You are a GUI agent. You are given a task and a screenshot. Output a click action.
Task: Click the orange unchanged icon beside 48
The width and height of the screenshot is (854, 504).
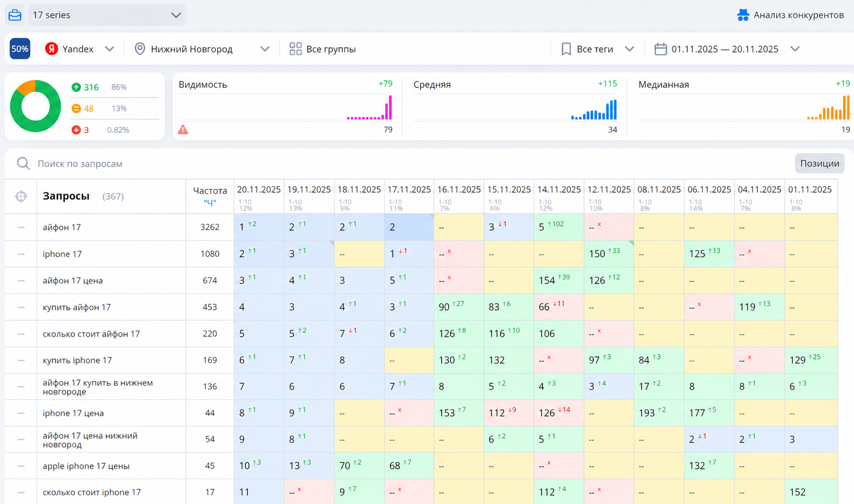click(x=76, y=108)
